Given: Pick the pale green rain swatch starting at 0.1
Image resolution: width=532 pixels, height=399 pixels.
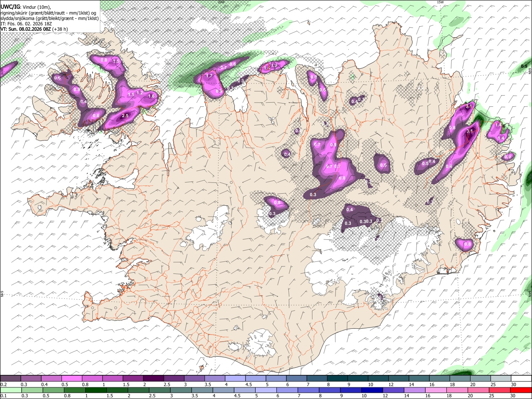Looking at the screenshot, I should point(11,390).
